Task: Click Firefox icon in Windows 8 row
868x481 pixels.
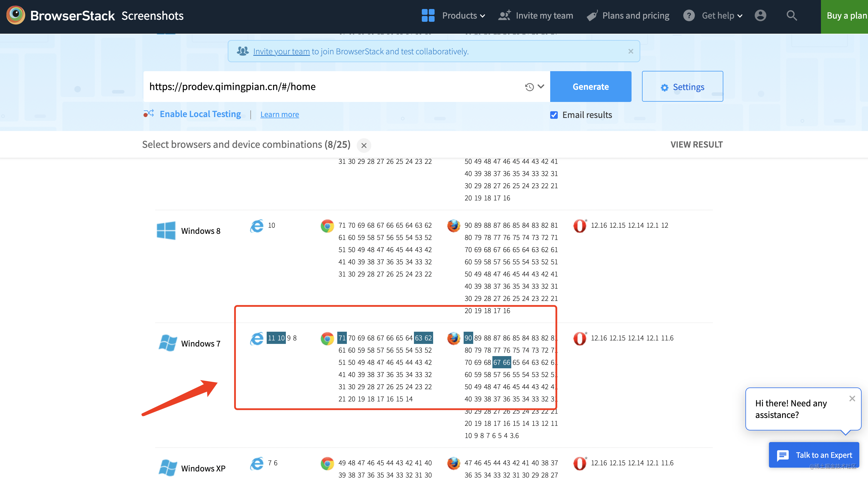Action: click(x=453, y=226)
